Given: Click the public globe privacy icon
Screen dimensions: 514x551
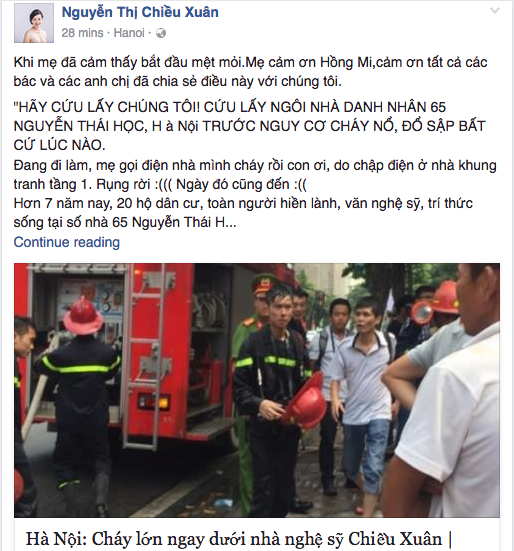Looking at the screenshot, I should click(x=161, y=33).
